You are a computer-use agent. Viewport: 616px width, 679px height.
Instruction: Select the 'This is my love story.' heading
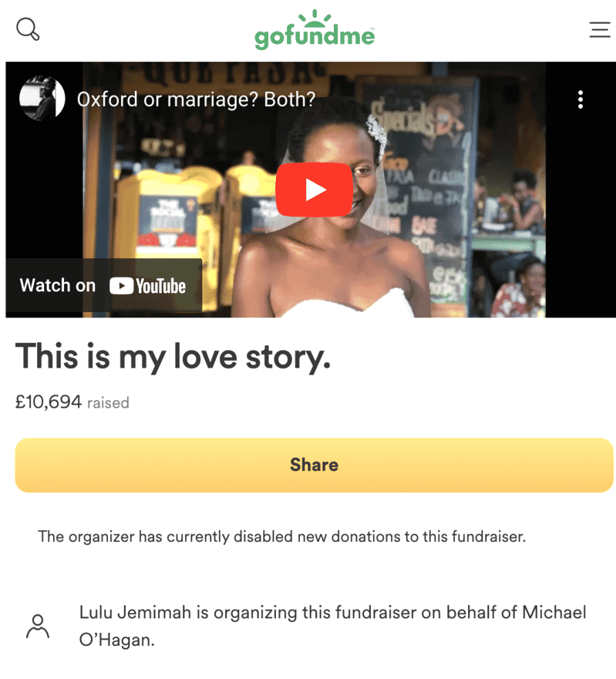pyautogui.click(x=173, y=358)
